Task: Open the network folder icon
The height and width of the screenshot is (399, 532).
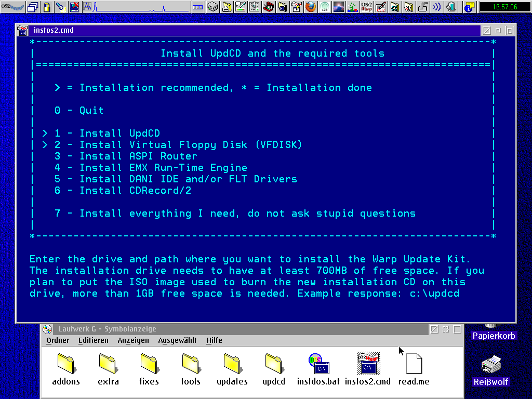Action: click(395, 7)
